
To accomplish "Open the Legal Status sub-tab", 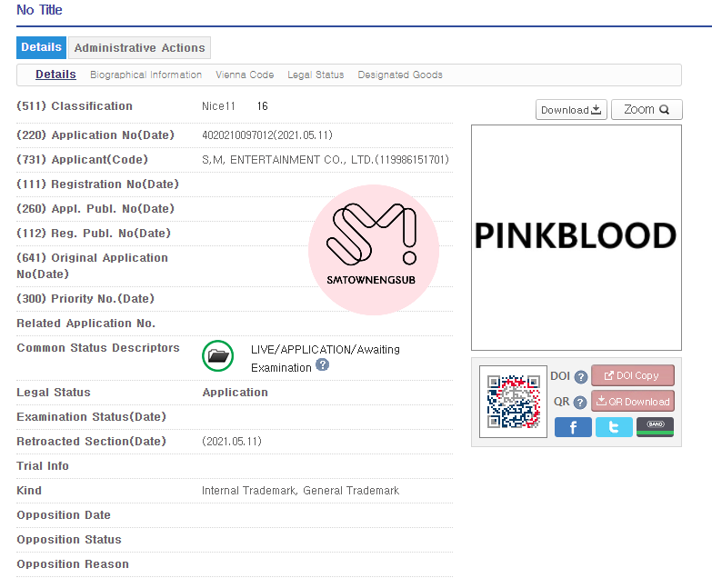I will click(x=316, y=75).
